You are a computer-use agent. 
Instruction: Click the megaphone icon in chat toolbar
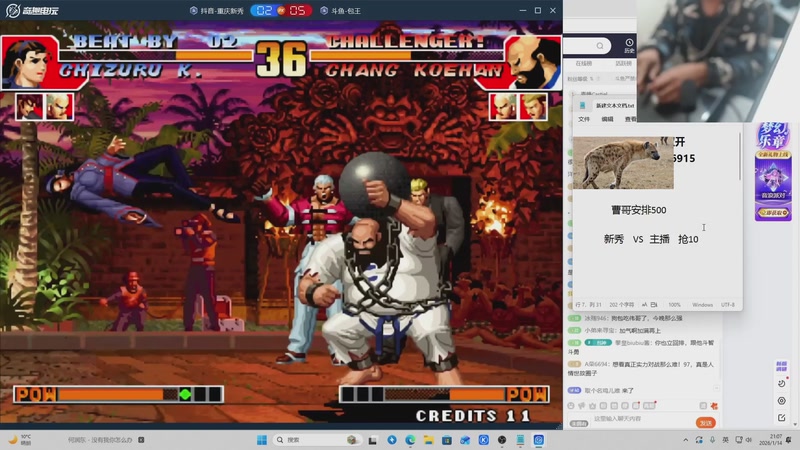click(582, 406)
